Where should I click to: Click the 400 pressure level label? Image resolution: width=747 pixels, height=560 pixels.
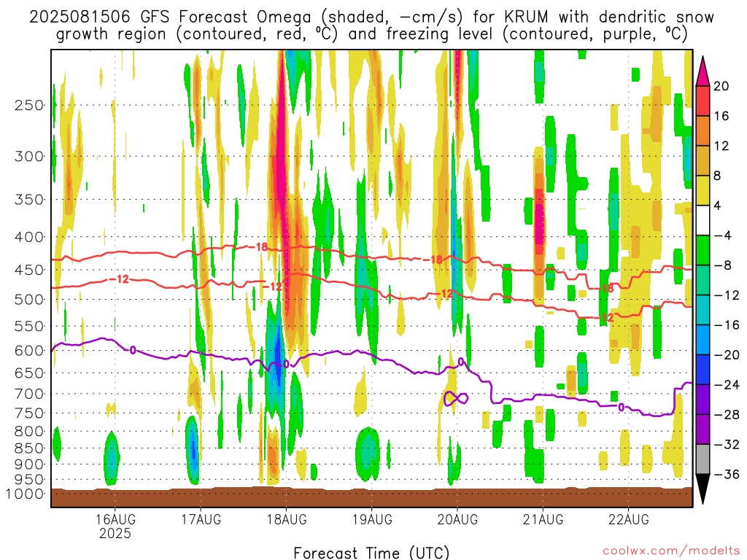coord(29,237)
